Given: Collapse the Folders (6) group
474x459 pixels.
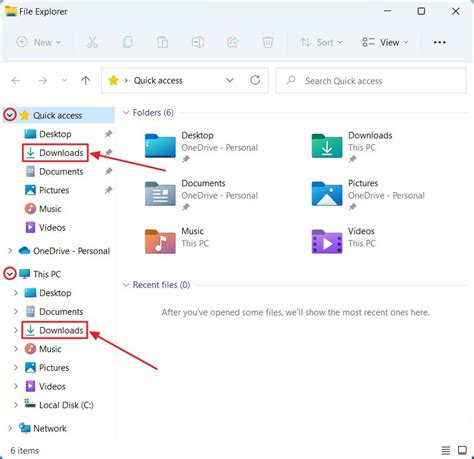Looking at the screenshot, I should tap(126, 113).
